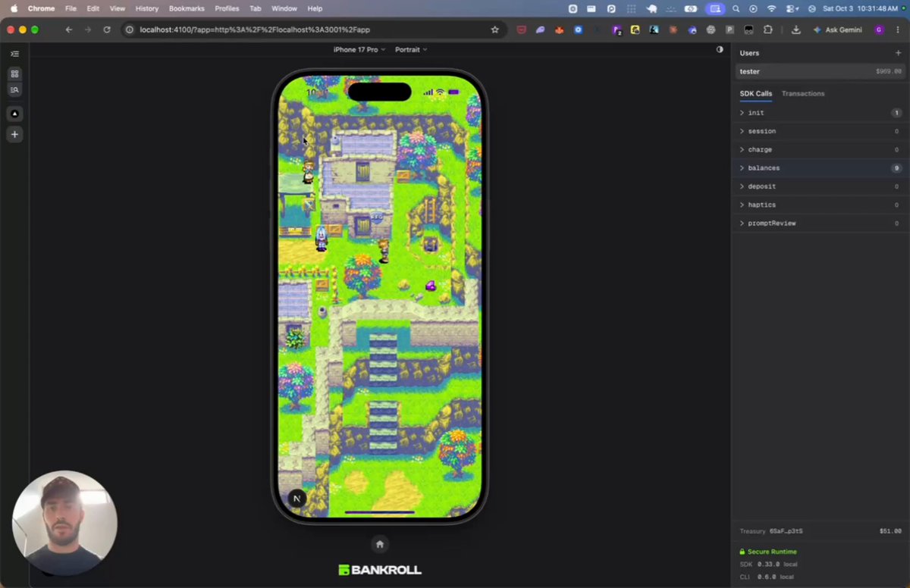Select the tester user row
Viewport: 910px width, 588px height.
821,71
